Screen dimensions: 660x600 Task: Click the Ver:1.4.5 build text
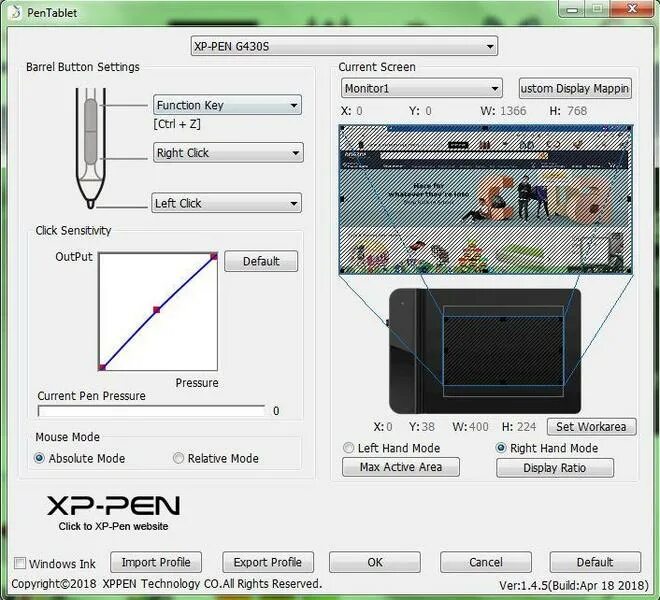point(574,585)
